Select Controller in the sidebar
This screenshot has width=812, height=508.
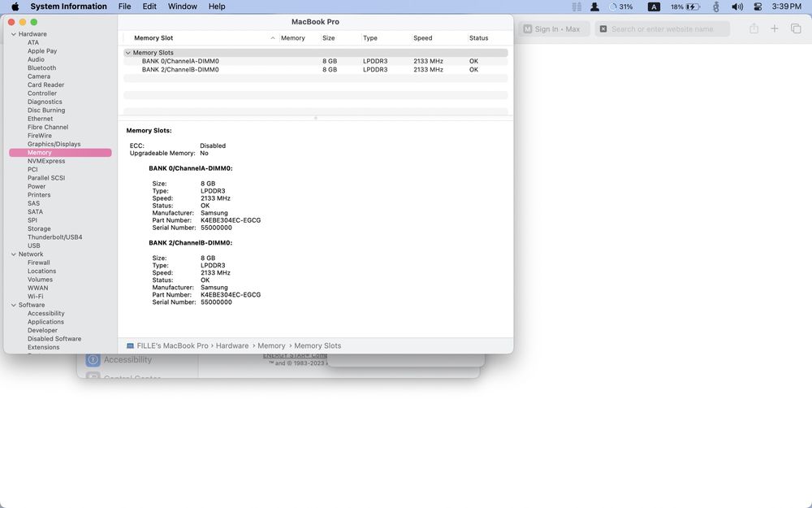coord(42,93)
